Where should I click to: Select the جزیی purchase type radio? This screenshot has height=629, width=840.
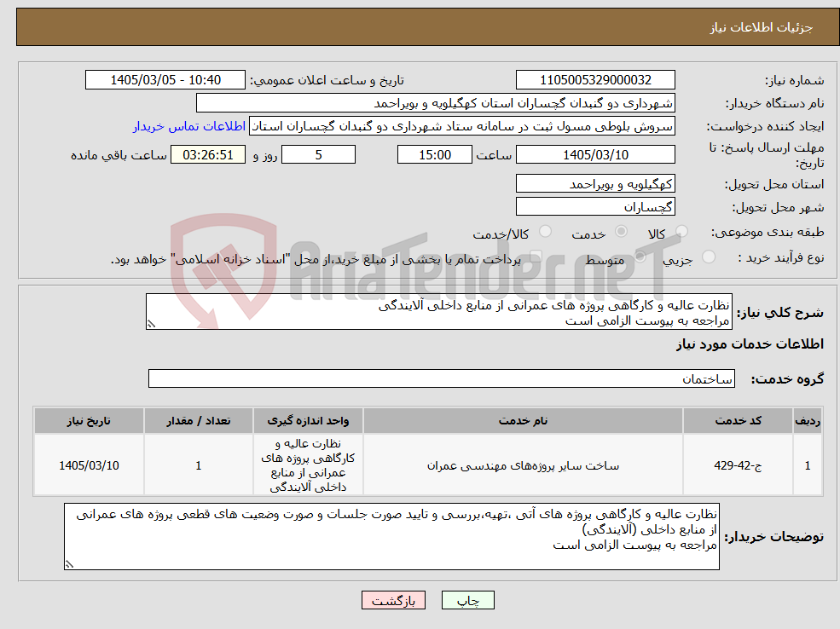[708, 257]
